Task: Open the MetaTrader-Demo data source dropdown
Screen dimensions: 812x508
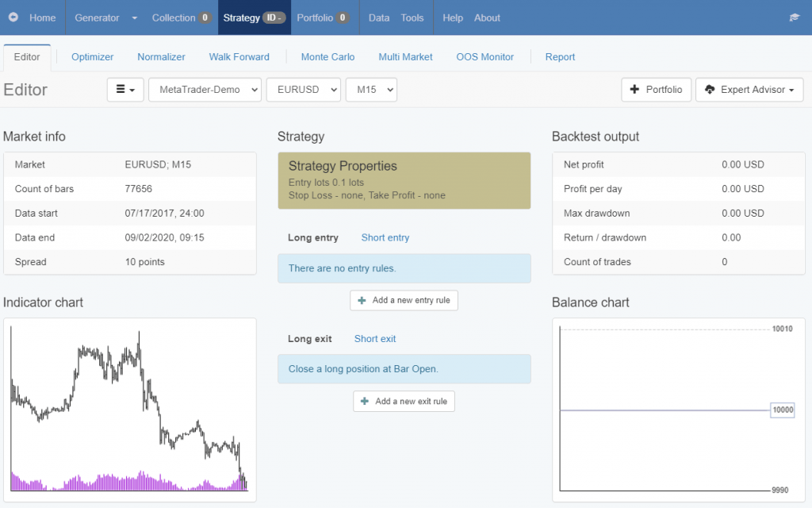Action: click(205, 90)
